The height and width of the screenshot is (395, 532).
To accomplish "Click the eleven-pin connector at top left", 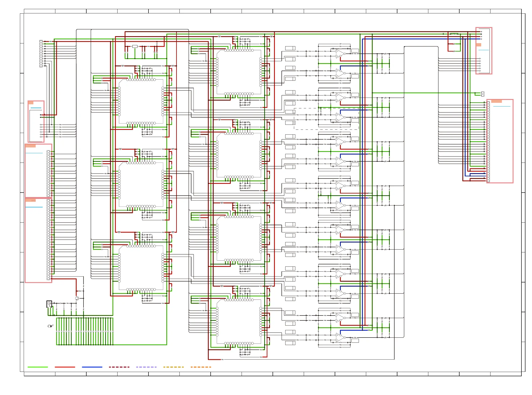I will tap(41, 53).
